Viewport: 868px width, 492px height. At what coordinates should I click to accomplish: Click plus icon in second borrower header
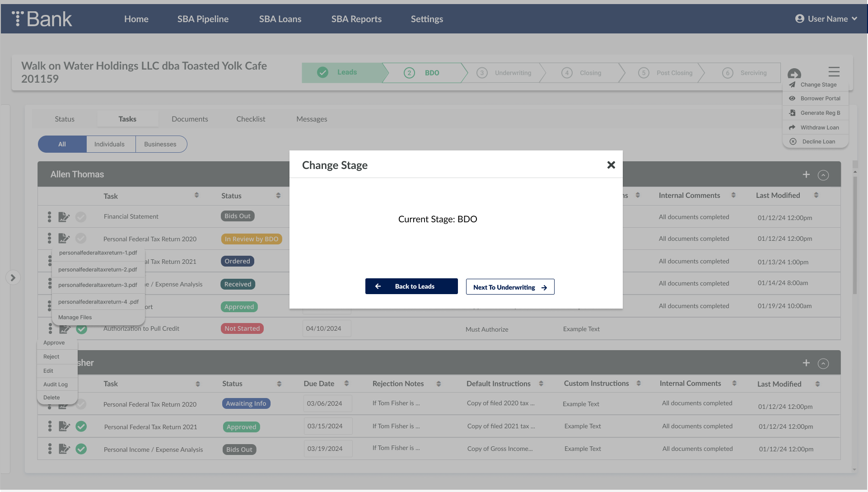pos(806,363)
